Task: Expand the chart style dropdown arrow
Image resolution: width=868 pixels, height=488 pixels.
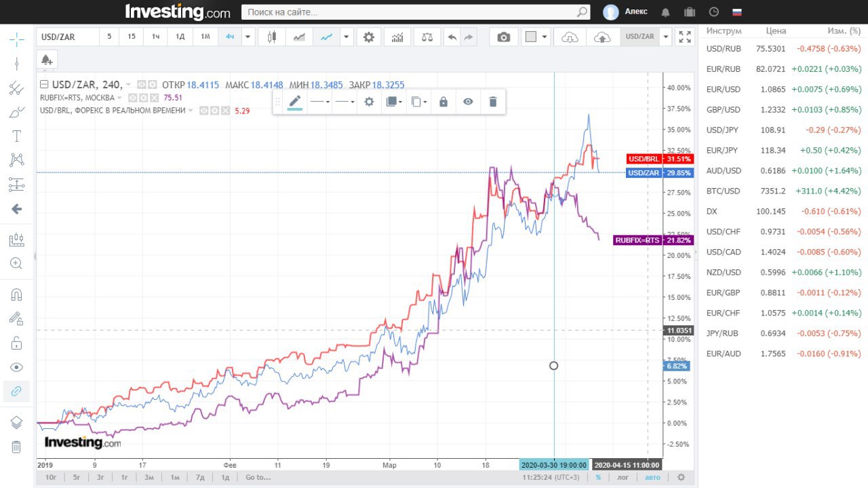Action: 347,37
